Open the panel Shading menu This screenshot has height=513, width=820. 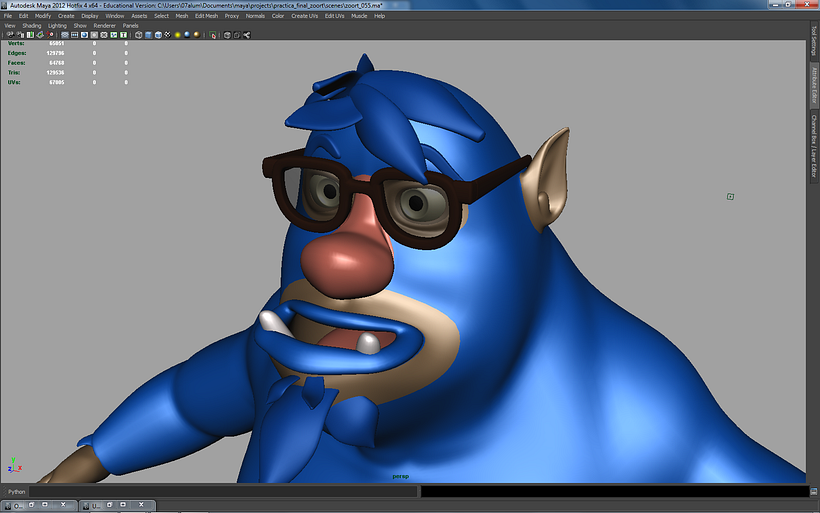(x=31, y=26)
